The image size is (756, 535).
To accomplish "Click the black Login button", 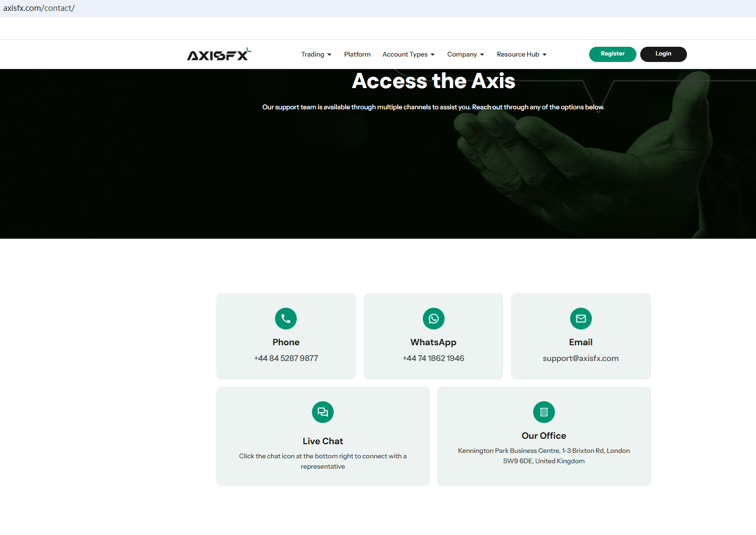I will coord(664,54).
